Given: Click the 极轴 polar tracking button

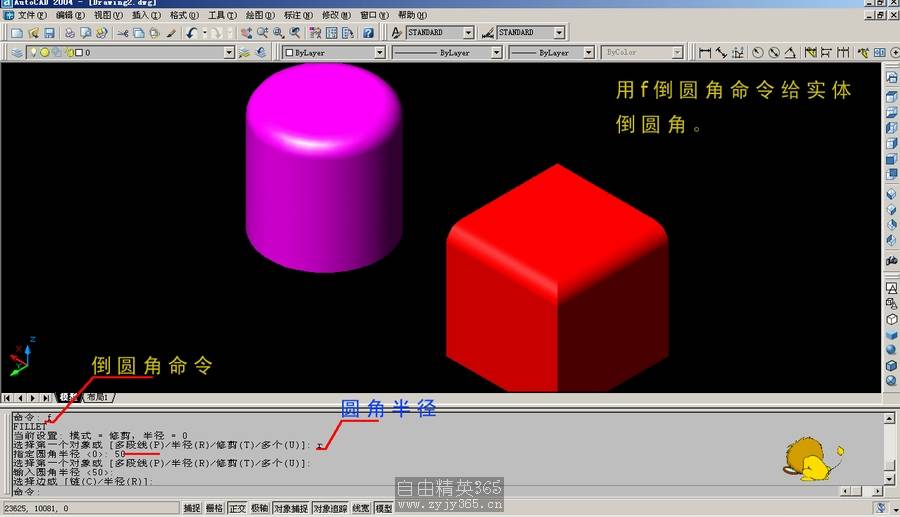Looking at the screenshot, I should pos(259,509).
